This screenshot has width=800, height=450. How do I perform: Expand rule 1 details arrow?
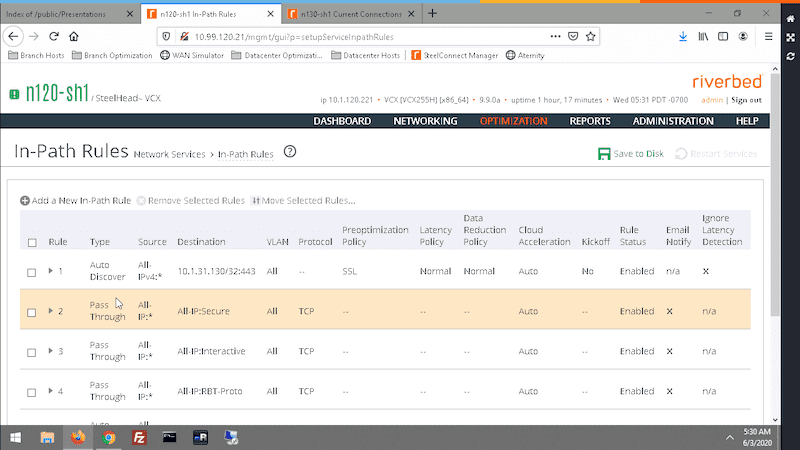51,271
